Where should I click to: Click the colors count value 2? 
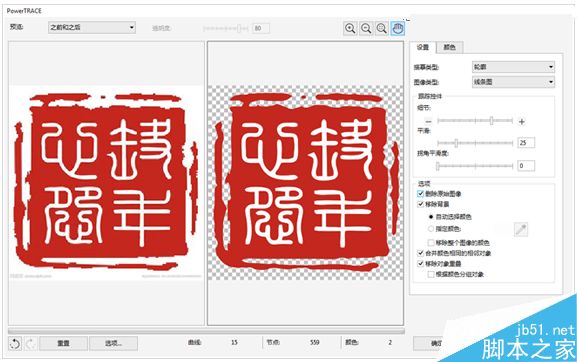tap(390, 343)
